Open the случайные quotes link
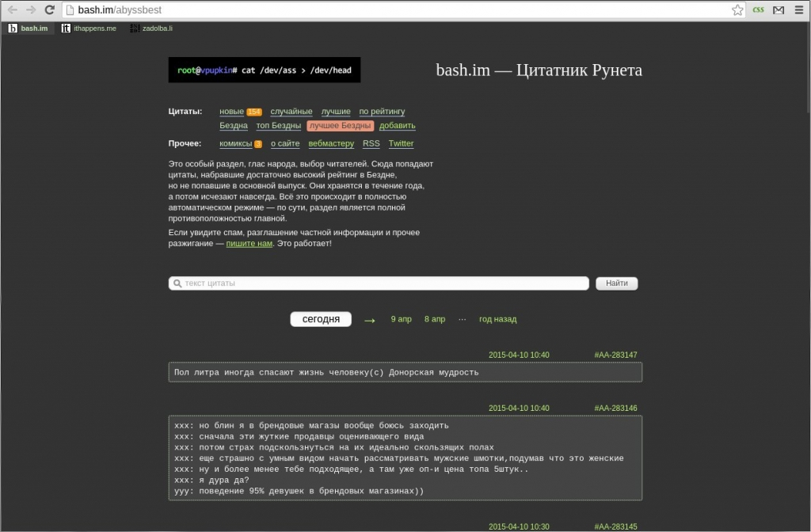The width and height of the screenshot is (811, 532). 291,111
